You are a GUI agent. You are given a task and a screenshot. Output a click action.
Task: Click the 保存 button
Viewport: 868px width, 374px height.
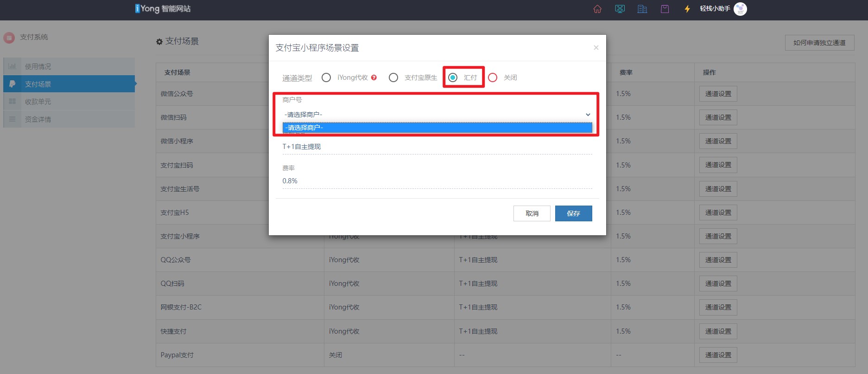[574, 213]
